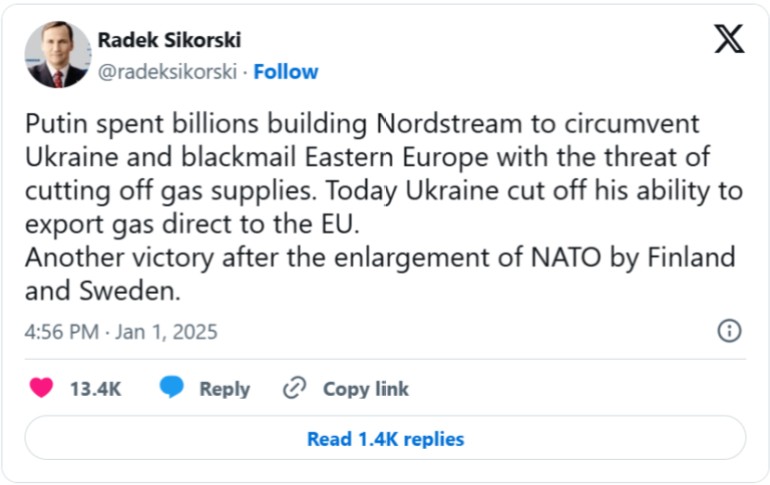Click the X logo
Image resolution: width=770 pixels, height=485 pixels.
click(728, 38)
